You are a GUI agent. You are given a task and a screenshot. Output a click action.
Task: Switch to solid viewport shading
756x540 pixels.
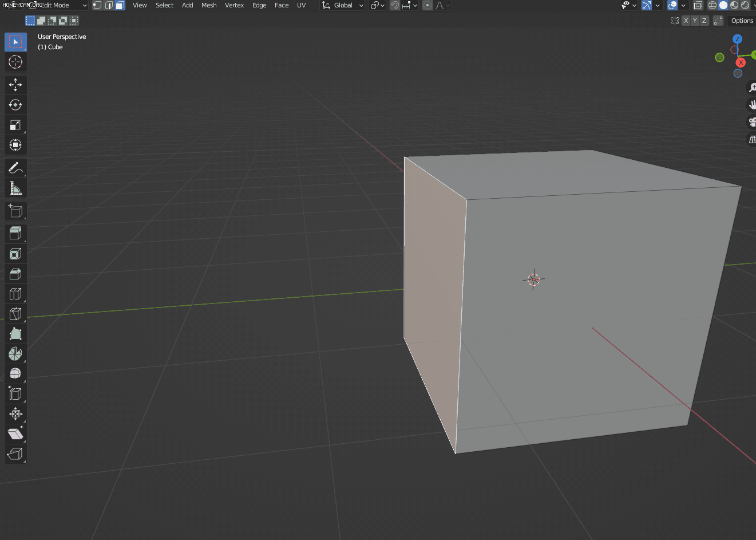point(723,5)
